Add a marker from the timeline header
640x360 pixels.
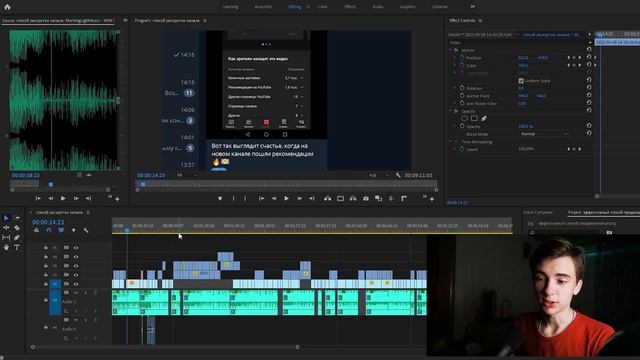tap(73, 231)
